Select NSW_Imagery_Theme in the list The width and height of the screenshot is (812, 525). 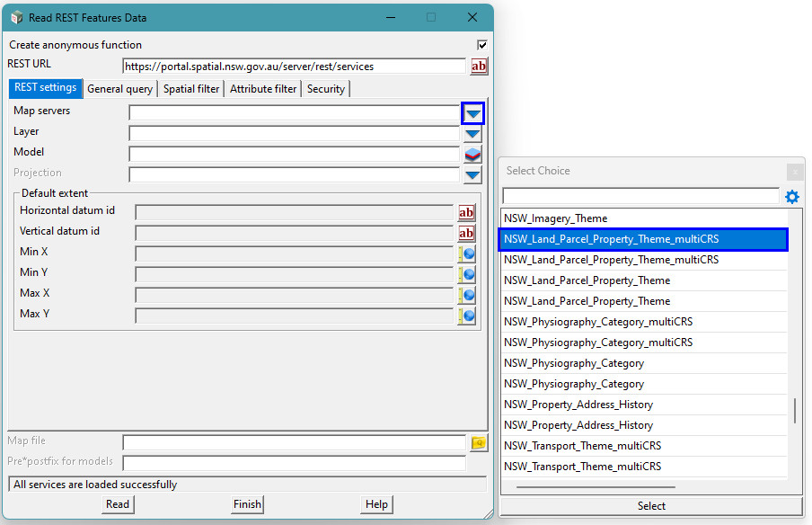click(645, 218)
